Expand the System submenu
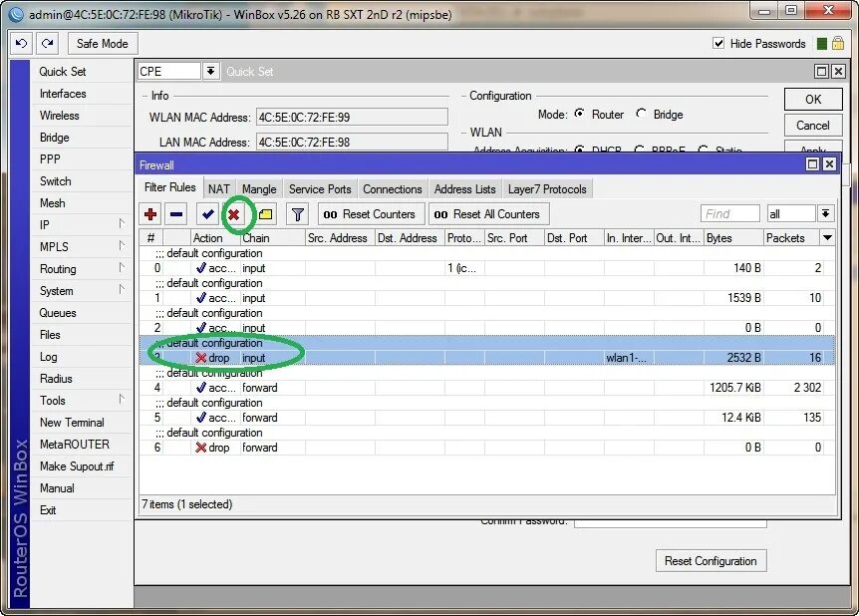 click(x=121, y=289)
